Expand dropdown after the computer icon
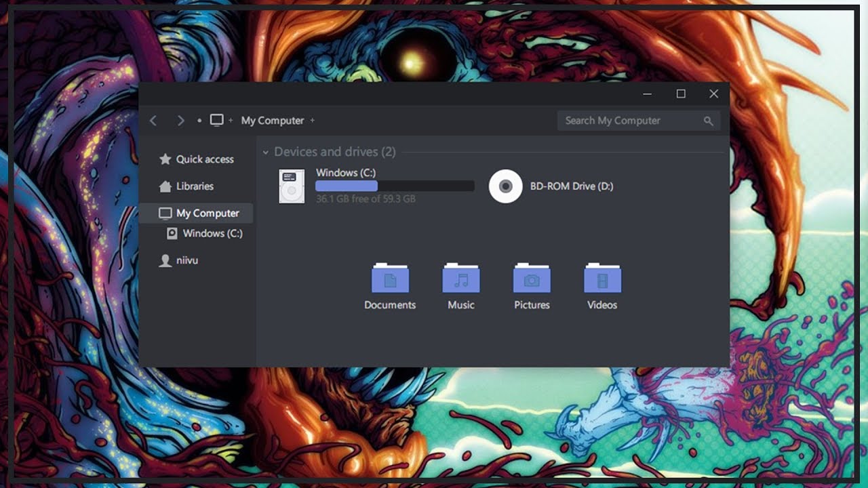The width and height of the screenshot is (868, 488). (231, 121)
